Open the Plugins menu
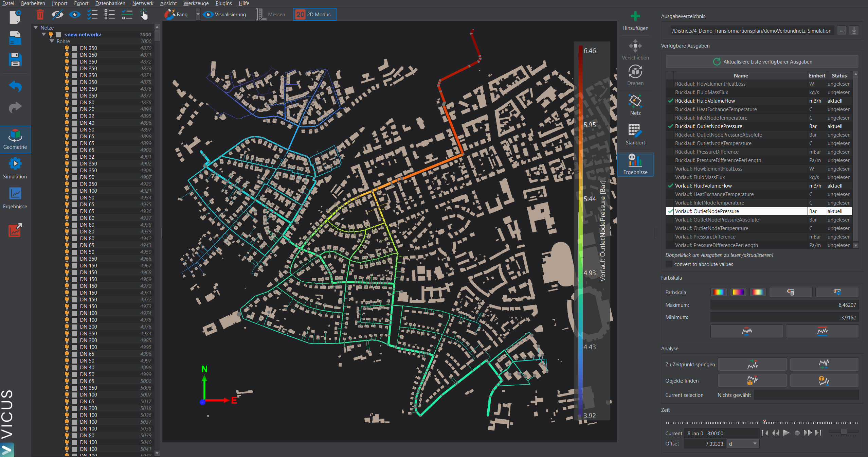The image size is (868, 457). (223, 3)
